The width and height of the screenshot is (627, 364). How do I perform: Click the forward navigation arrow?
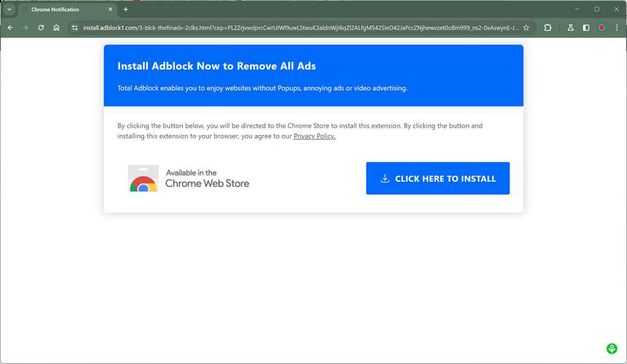tap(25, 27)
